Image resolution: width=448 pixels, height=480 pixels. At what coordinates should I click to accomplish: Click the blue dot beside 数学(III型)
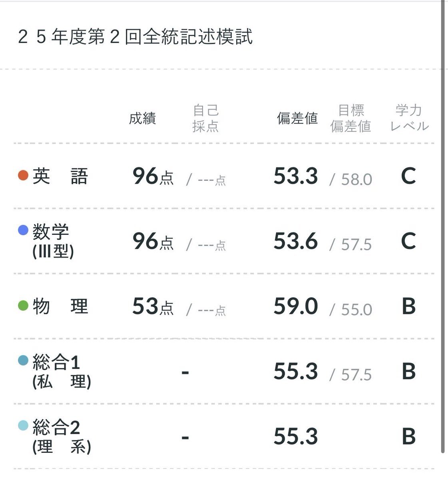(x=23, y=230)
